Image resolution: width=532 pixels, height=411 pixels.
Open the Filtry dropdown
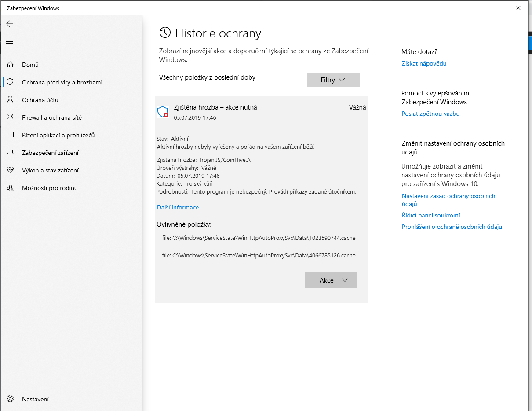pyautogui.click(x=333, y=80)
